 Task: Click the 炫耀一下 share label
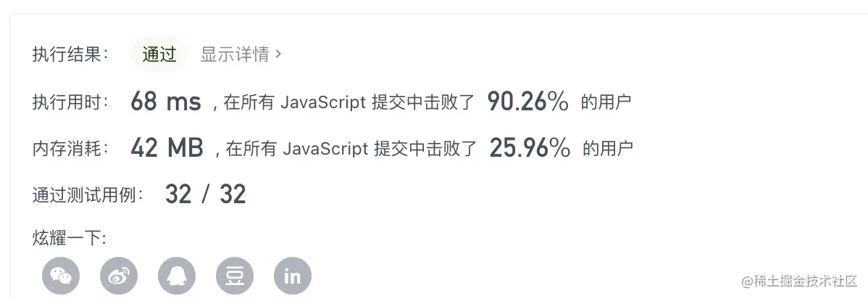coord(70,239)
